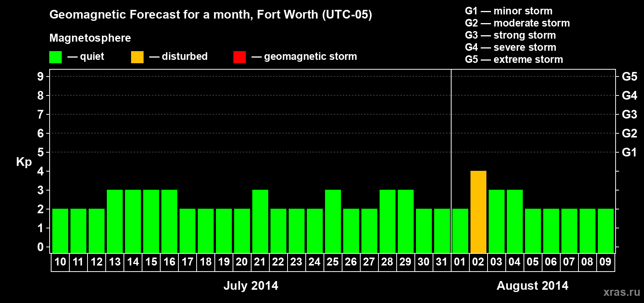The width and height of the screenshot is (644, 303).
Task: Click date label 14 on the axis
Action: click(x=133, y=262)
